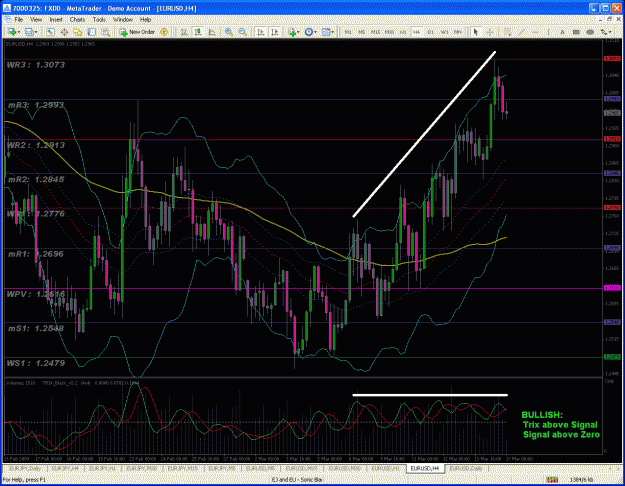Switch chart to Bar Chart mode
Screen dimensions: 625x486
(184, 32)
